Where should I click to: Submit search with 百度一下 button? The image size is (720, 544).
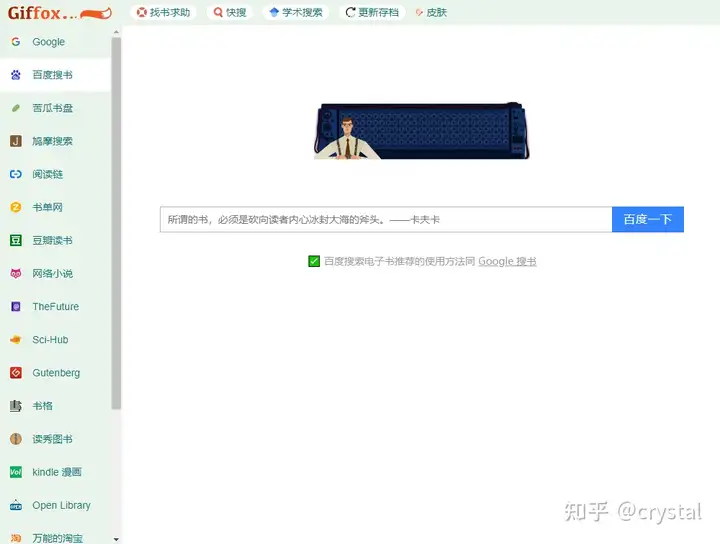coord(648,219)
